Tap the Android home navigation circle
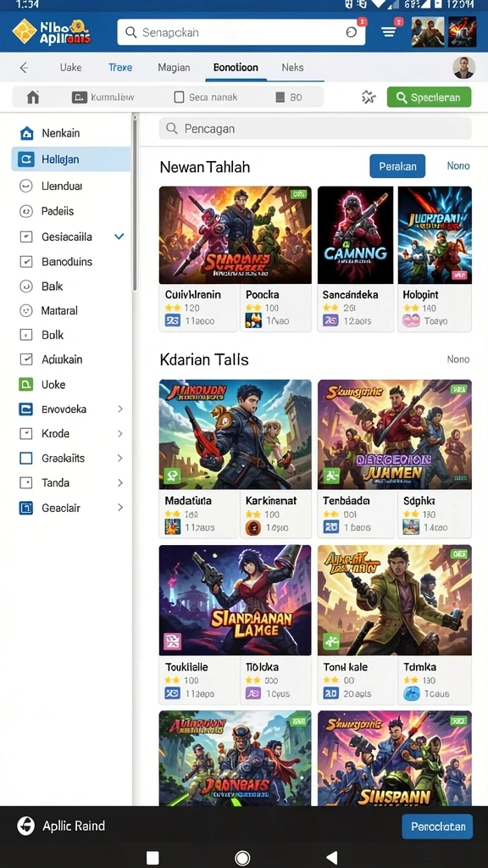Viewport: 488px width, 868px height. [242, 858]
